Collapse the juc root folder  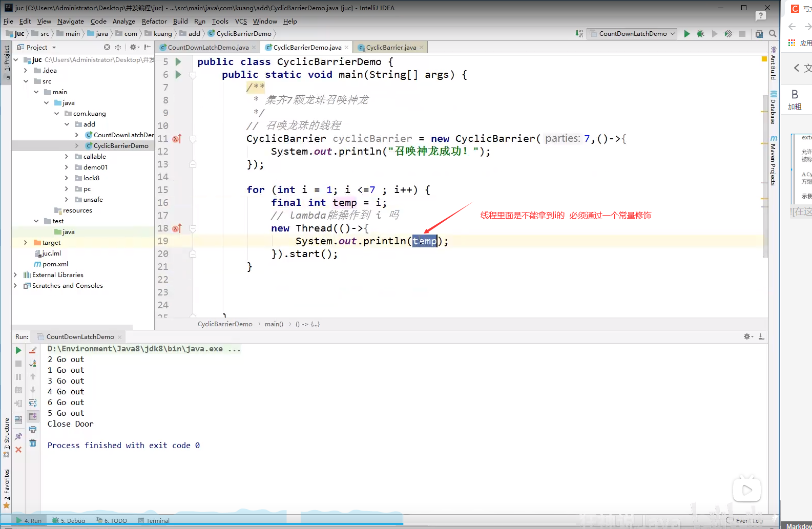coord(16,60)
